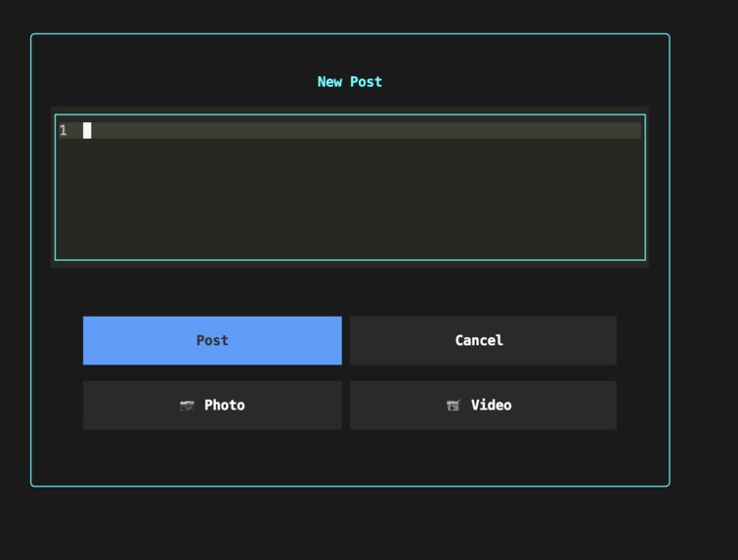Attach a photo using the Photo button
The image size is (738, 560).
(x=212, y=406)
